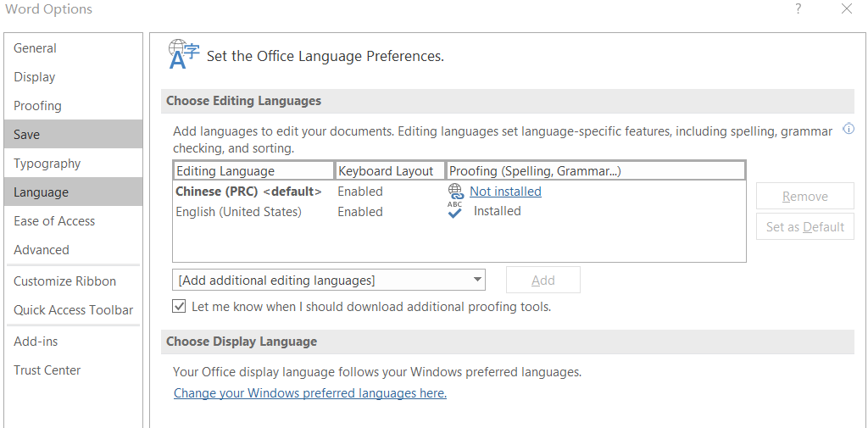Viewport: 868px width, 428px height.
Task: Follow the Change your Windows preferred languages link
Action: pos(310,393)
